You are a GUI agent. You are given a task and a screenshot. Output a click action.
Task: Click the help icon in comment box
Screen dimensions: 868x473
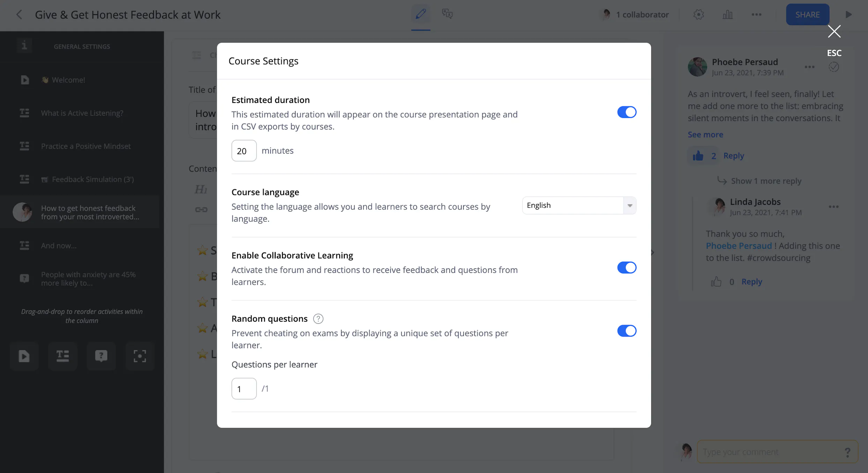(x=847, y=452)
